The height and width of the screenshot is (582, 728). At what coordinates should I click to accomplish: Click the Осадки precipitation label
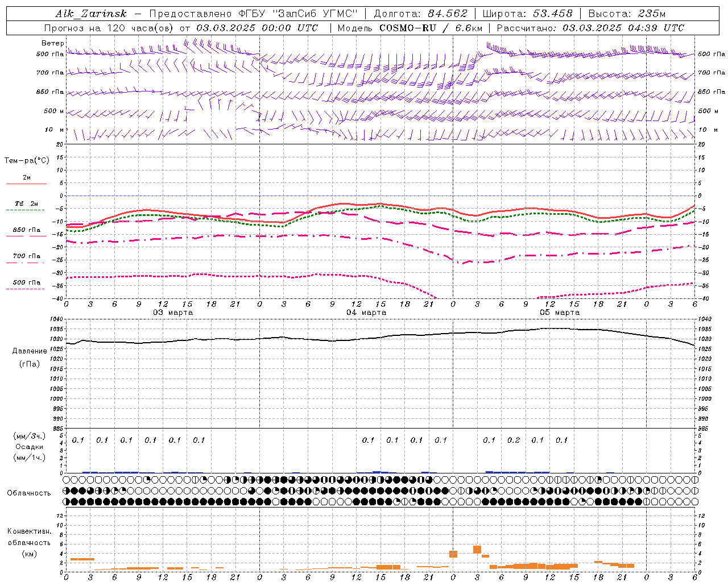30,447
